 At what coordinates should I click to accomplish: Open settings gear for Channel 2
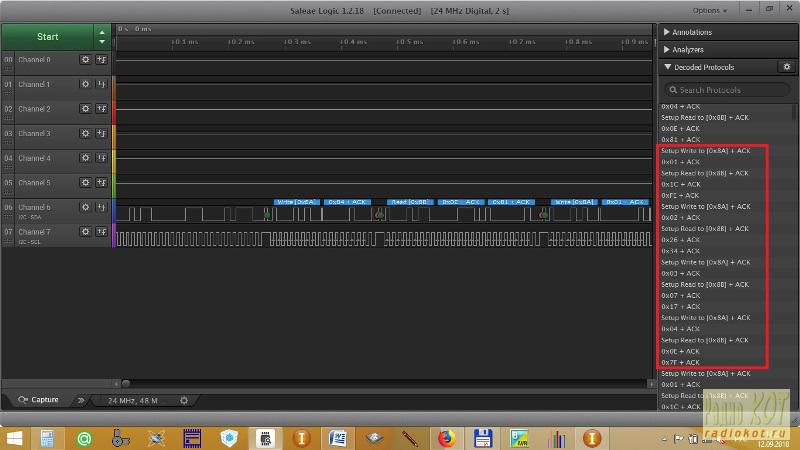[85, 109]
